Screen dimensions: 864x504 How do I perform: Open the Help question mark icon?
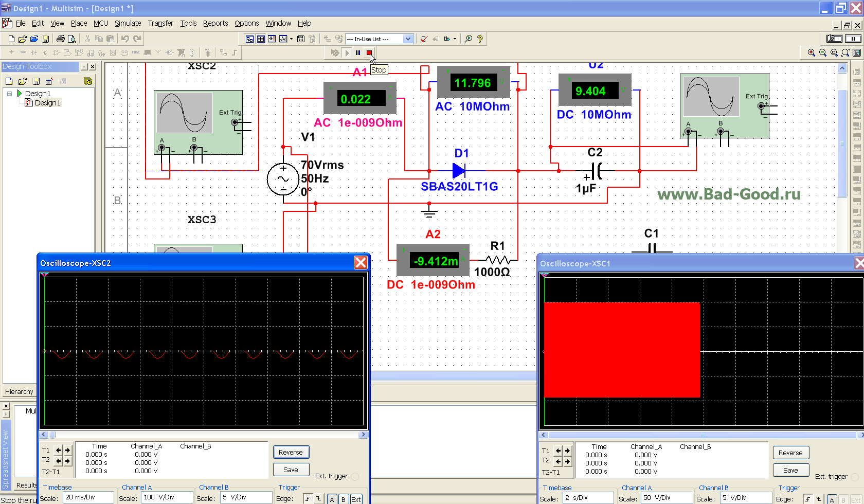[480, 39]
